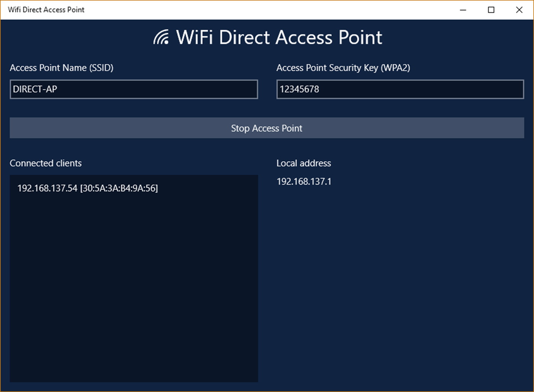
Task: Focus the Access Point Name SSID field
Action: tap(134, 89)
